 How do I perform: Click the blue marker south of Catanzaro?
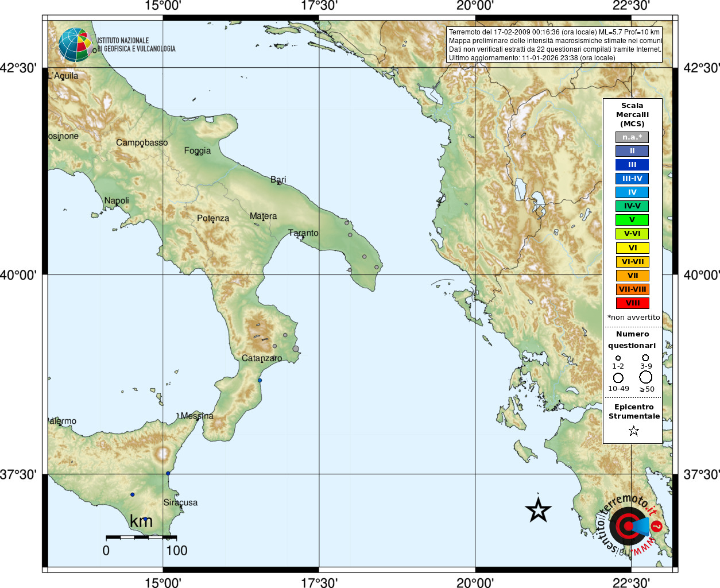tap(260, 380)
